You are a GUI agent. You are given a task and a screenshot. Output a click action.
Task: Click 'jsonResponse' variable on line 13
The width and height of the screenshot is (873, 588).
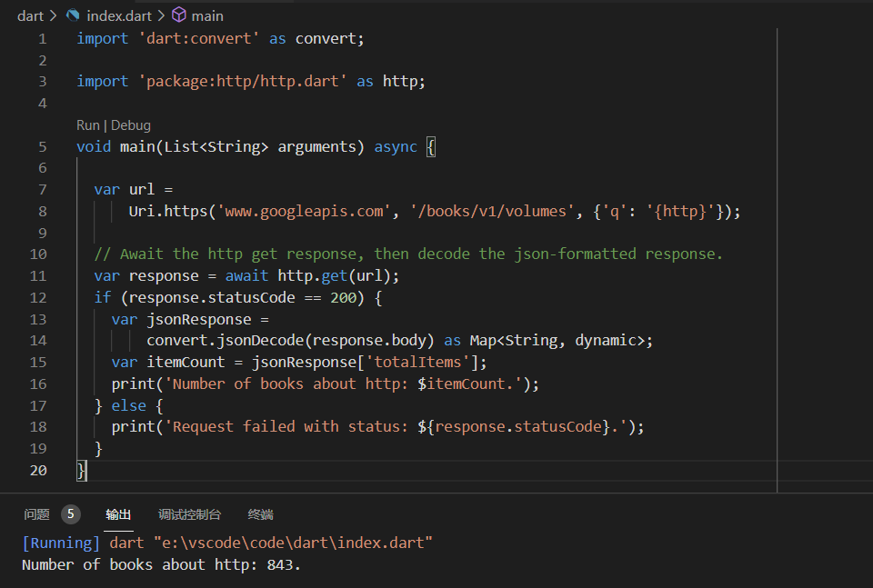(x=199, y=320)
